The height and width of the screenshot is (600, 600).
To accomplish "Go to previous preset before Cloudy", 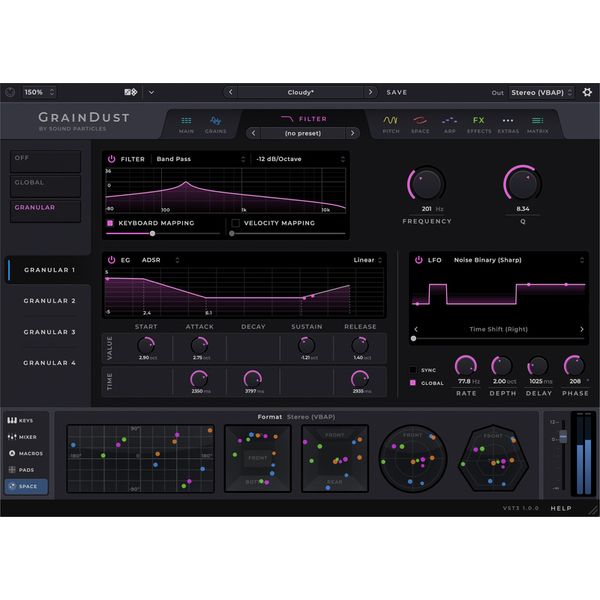I will pos(230,92).
